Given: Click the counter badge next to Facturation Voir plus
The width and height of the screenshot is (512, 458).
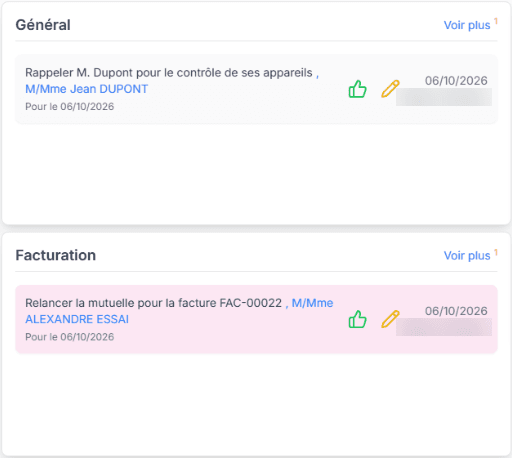Looking at the screenshot, I should [x=496, y=252].
